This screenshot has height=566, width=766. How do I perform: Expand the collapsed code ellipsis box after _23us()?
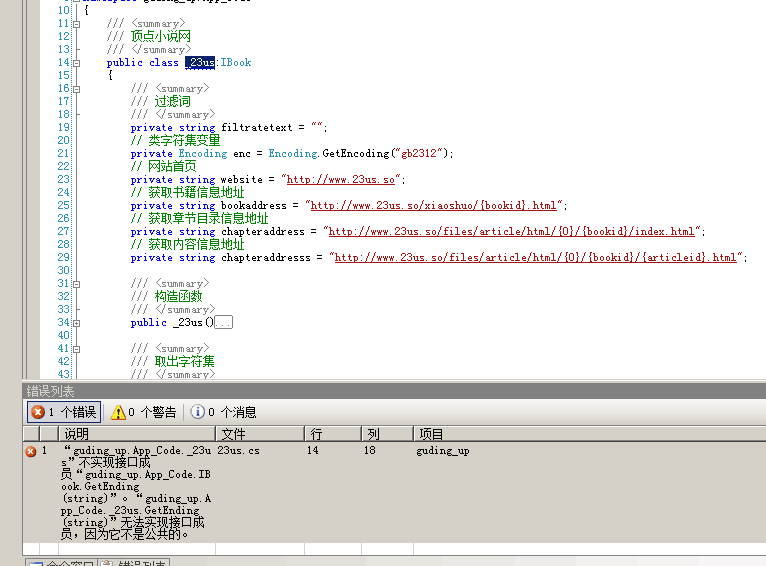224,323
